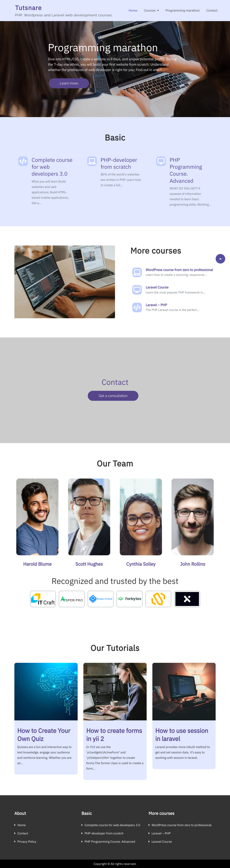Expand the Courses dropdown menu
The height and width of the screenshot is (868, 230).
point(151,10)
